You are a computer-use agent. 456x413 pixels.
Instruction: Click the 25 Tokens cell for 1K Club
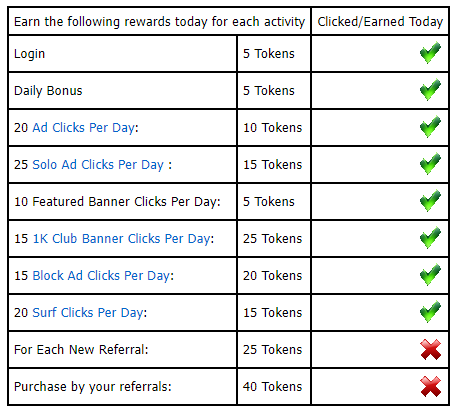(272, 239)
